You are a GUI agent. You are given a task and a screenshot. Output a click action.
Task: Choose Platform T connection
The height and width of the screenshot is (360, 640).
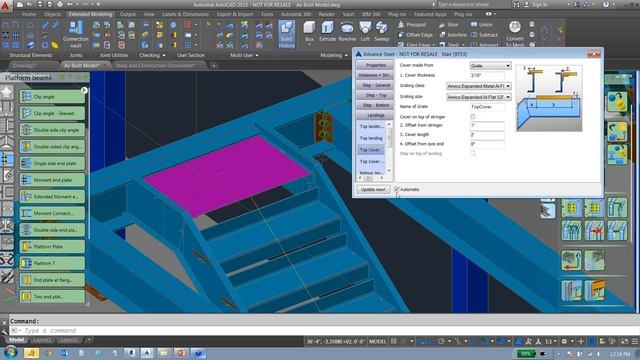point(52,263)
